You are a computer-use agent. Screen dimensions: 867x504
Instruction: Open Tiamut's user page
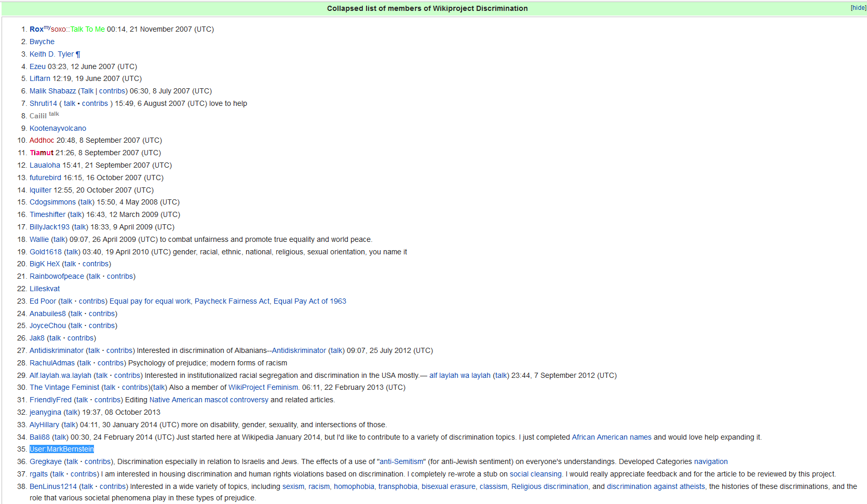coord(42,153)
